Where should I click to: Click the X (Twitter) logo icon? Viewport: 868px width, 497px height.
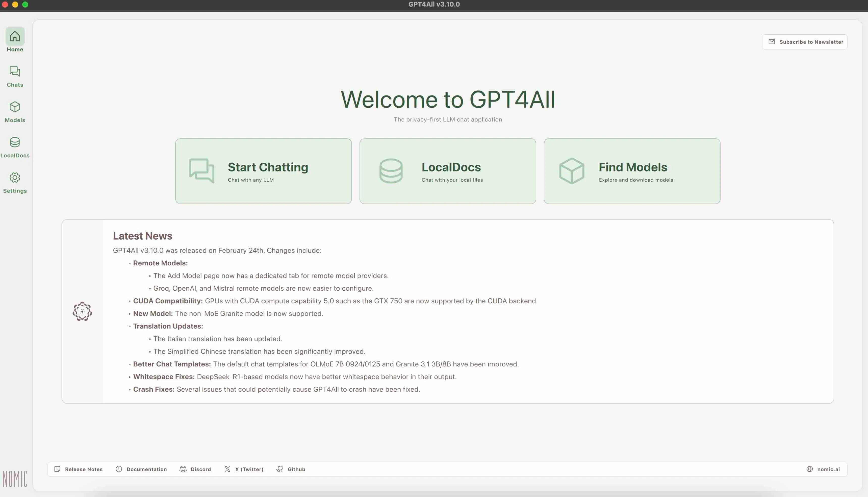click(x=227, y=469)
